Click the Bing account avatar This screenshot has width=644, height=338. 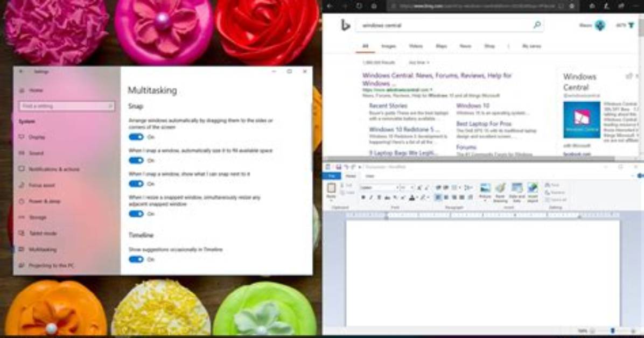coord(600,25)
